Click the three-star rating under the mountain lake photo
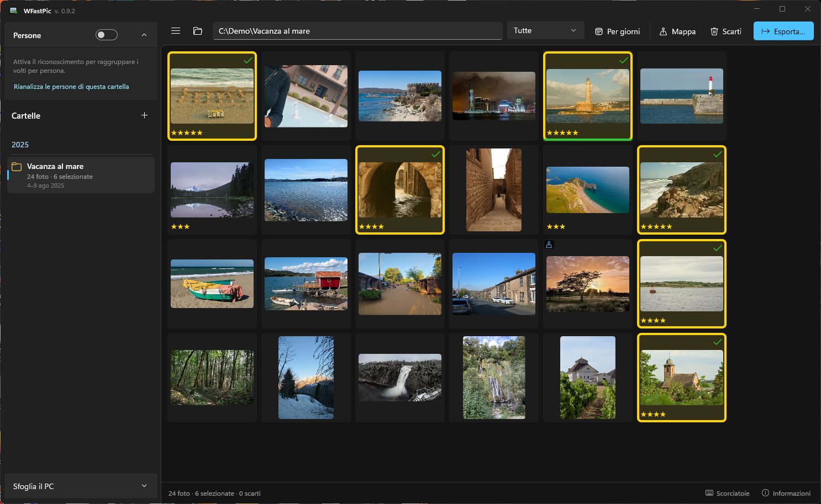Image resolution: width=821 pixels, height=504 pixels. 180,227
